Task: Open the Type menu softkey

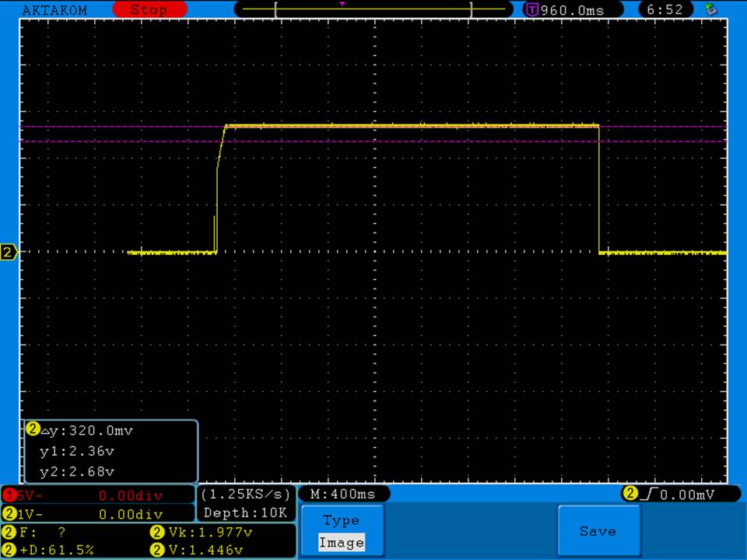Action: coord(341,521)
